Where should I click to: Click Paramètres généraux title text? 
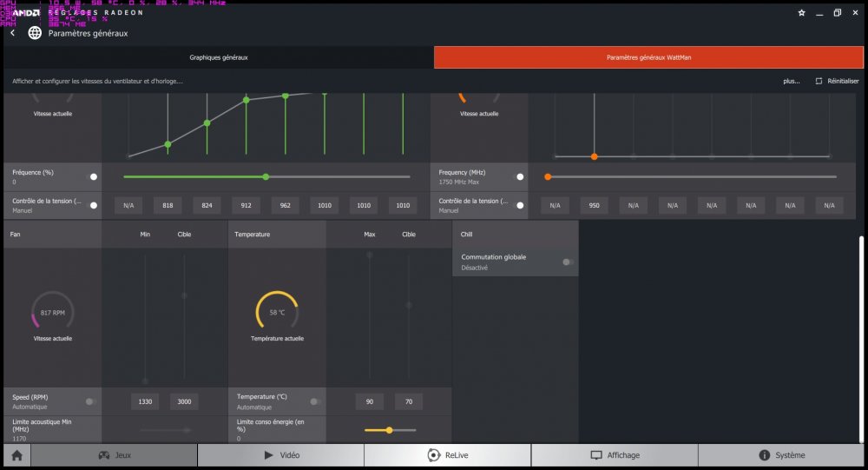click(x=88, y=33)
